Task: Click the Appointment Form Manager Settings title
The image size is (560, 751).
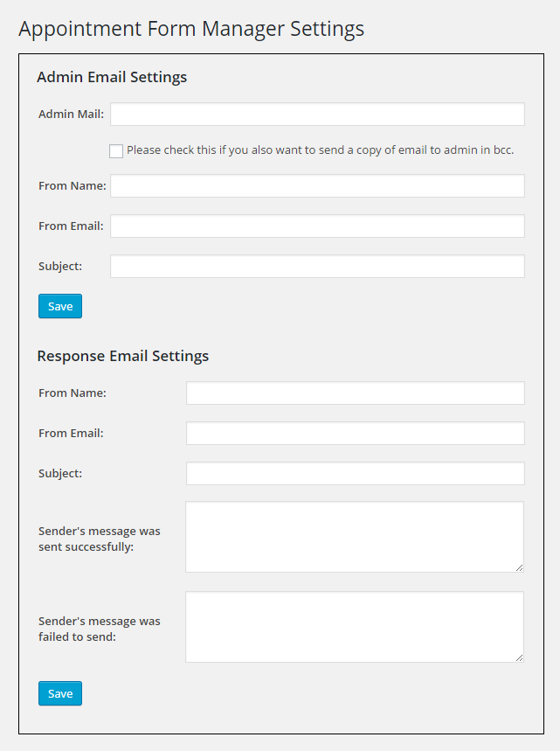Action: (191, 29)
